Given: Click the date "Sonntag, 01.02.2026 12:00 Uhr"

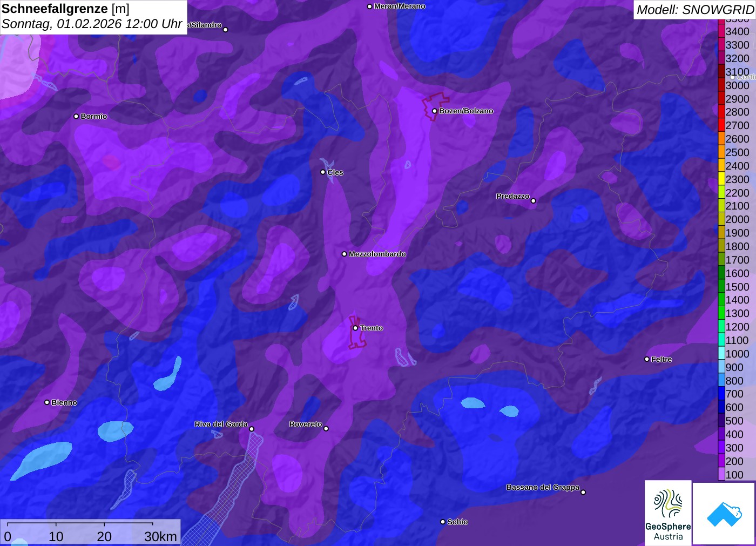Looking at the screenshot, I should tap(92, 24).
